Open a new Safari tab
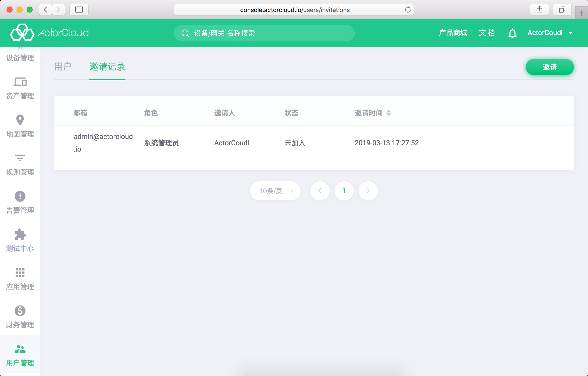 [x=581, y=13]
